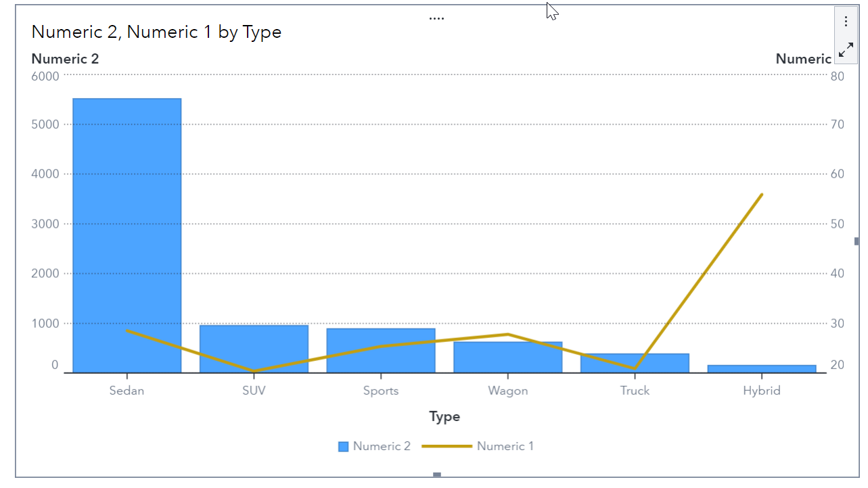This screenshot has height=488, width=868.
Task: Click the four-dot drag handle above chart
Action: 436,18
